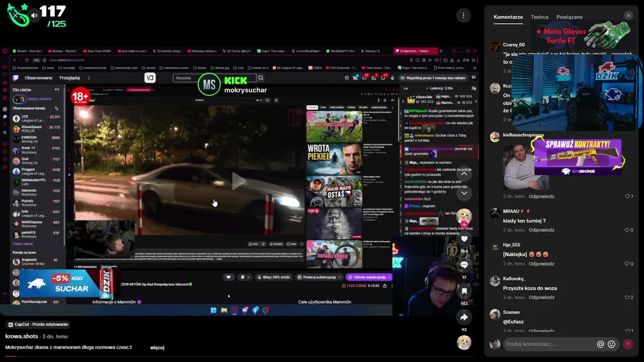The width and height of the screenshot is (644, 362).
Task: Open the emoji picker in comment box
Action: [x=612, y=344]
